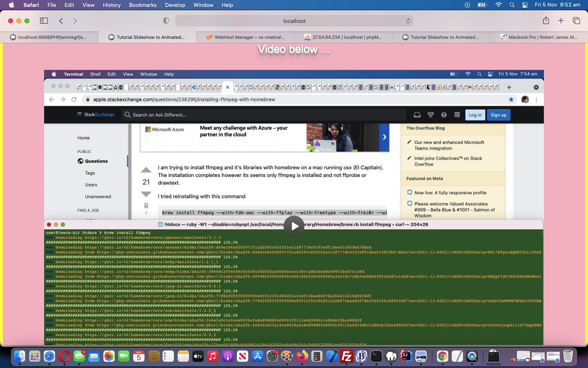Open the Bookmarks menu
The width and height of the screenshot is (588, 368).
[143, 5]
